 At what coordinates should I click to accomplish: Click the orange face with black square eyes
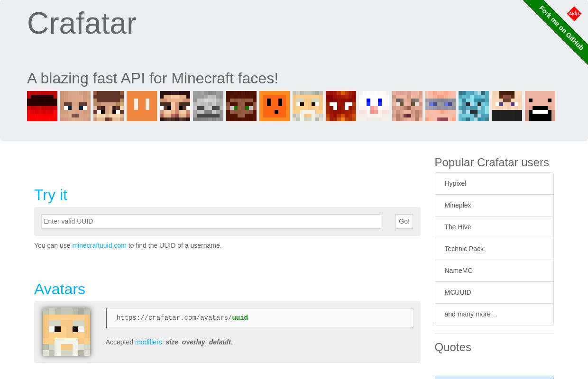point(275,106)
